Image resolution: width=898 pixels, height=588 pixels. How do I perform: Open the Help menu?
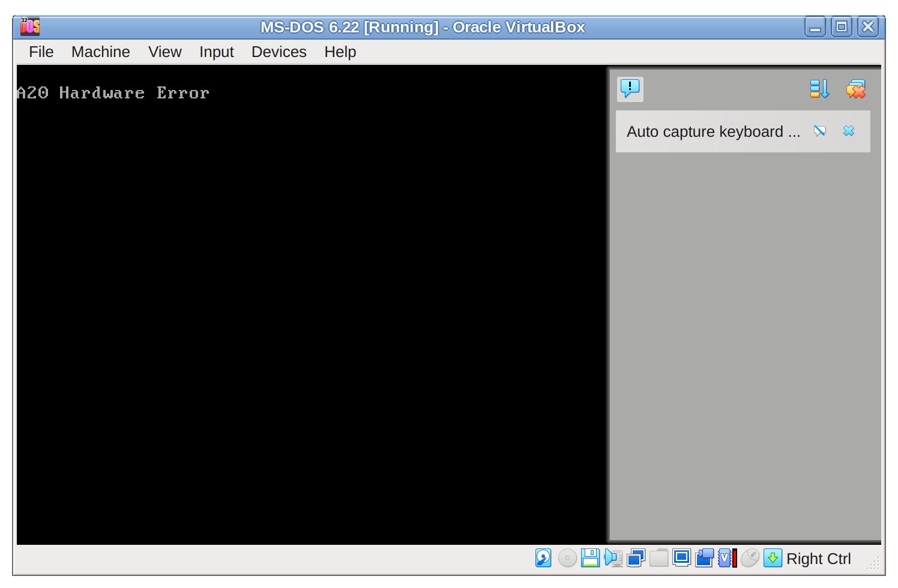340,52
